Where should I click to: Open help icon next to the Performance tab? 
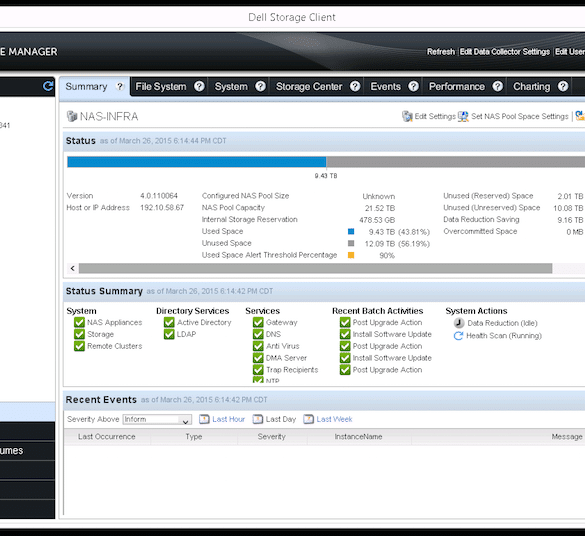[x=497, y=87]
